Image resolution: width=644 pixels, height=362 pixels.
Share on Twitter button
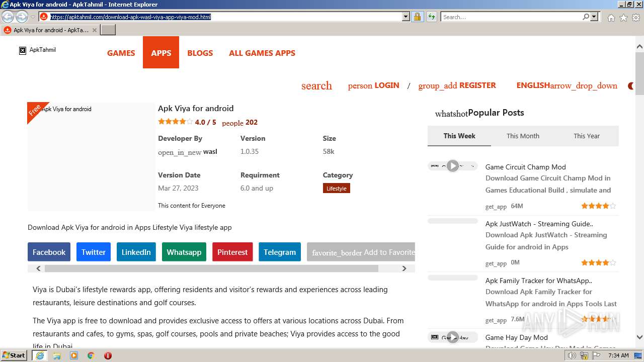(94, 252)
